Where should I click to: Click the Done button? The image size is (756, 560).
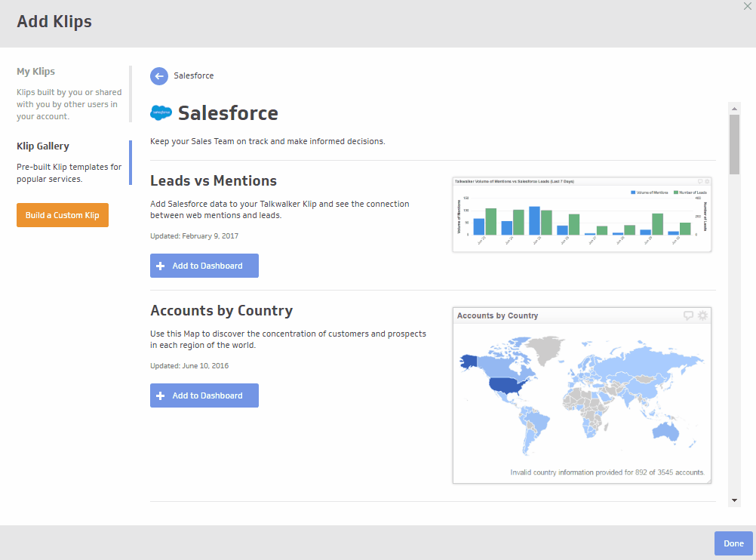pos(733,543)
